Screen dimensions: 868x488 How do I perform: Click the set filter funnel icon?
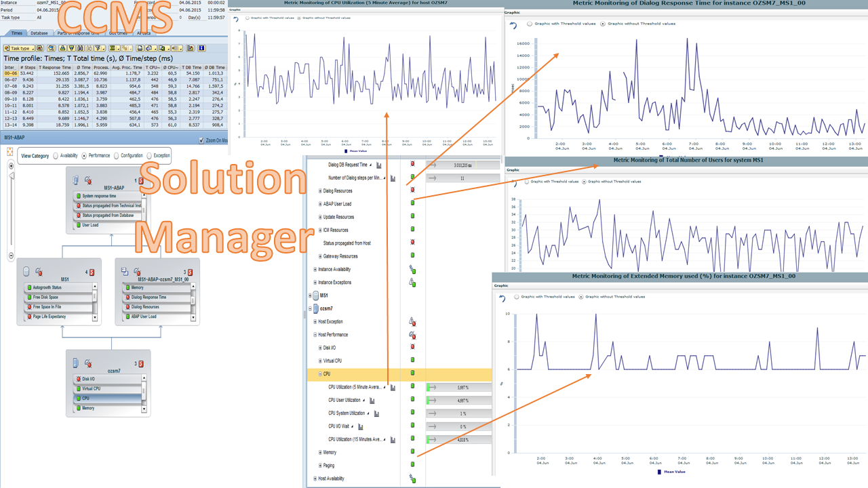tap(99, 48)
